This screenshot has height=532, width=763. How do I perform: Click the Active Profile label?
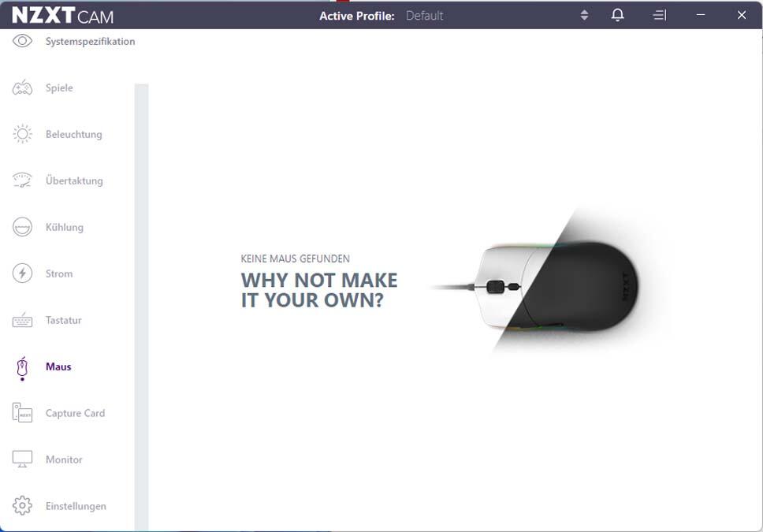pyautogui.click(x=357, y=16)
